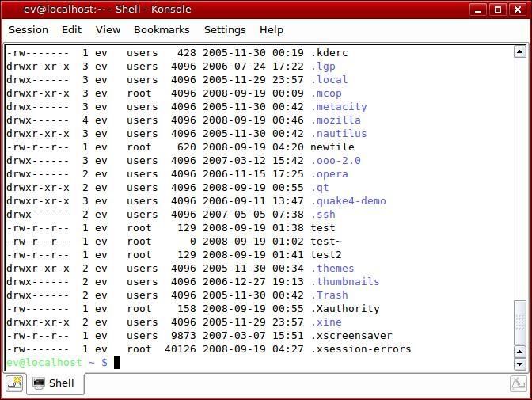
Task: Click the close session icon at bottom right
Action: pos(518,383)
